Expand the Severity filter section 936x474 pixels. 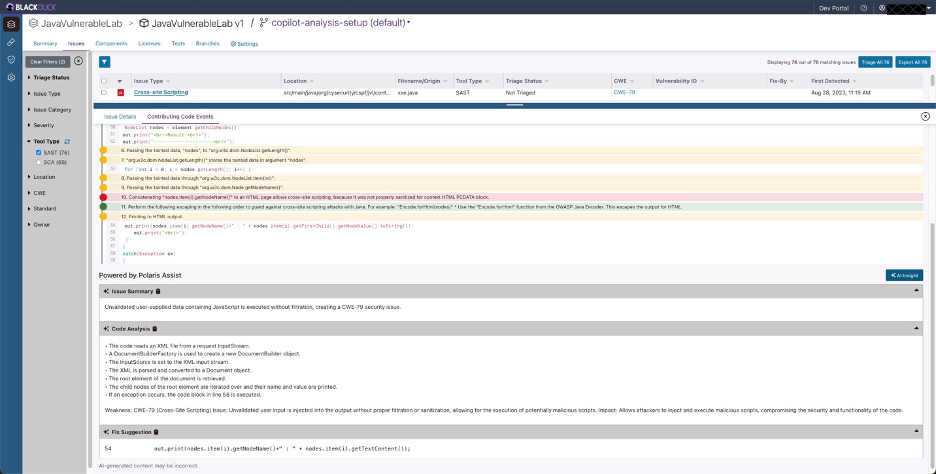coord(43,125)
